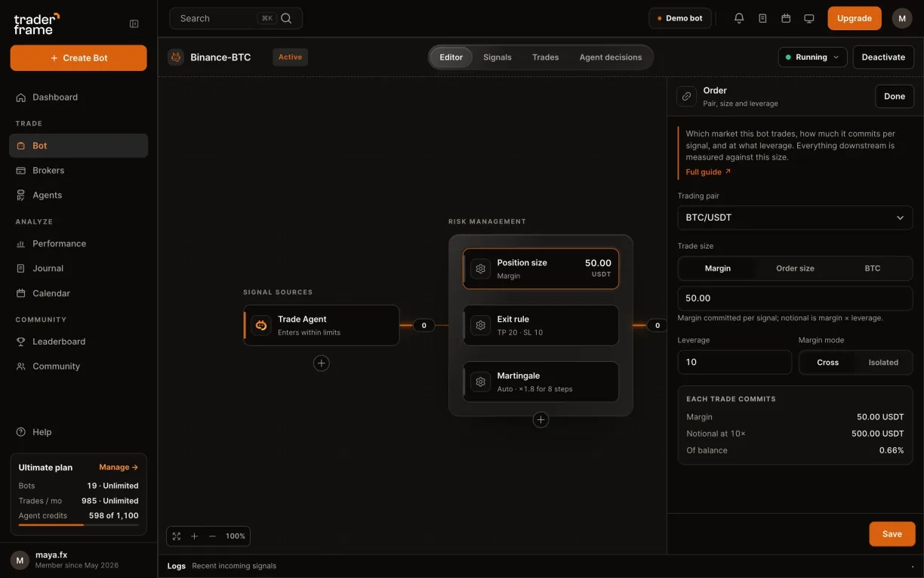Open Dashboard from the sidebar

coord(79,97)
